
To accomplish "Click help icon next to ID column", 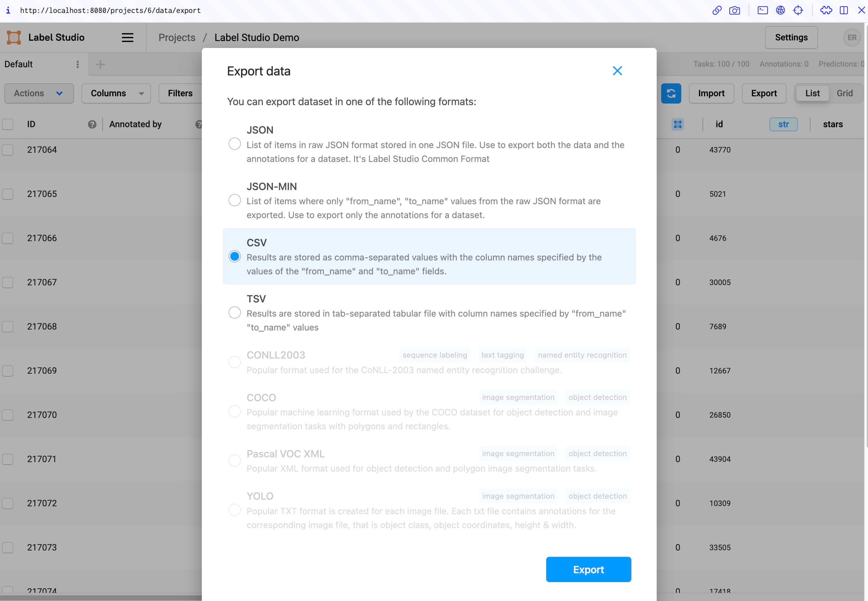I will coord(92,124).
